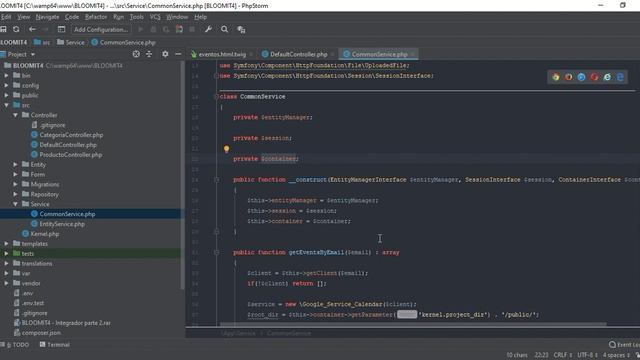Open the Navigate menu
The image size is (640, 360).
coord(47,17)
